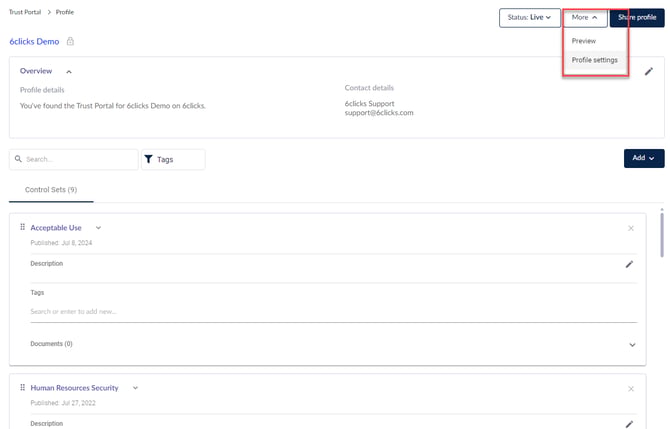Click the Add button
The image size is (670, 429).
point(643,158)
